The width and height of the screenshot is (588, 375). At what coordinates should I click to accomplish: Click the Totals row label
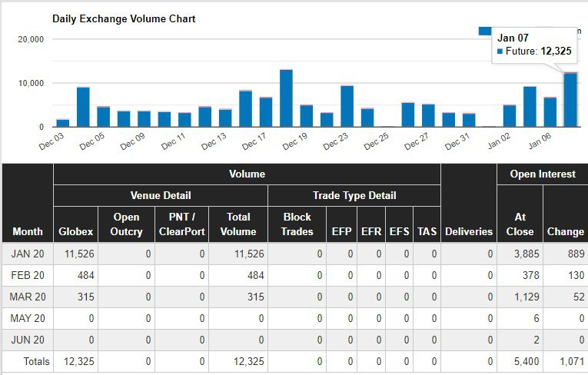click(35, 361)
